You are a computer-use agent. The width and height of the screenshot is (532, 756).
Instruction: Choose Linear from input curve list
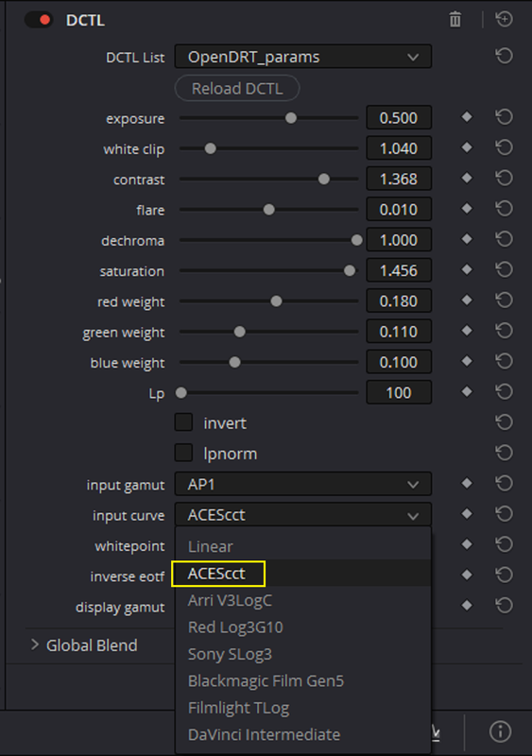[x=303, y=546]
